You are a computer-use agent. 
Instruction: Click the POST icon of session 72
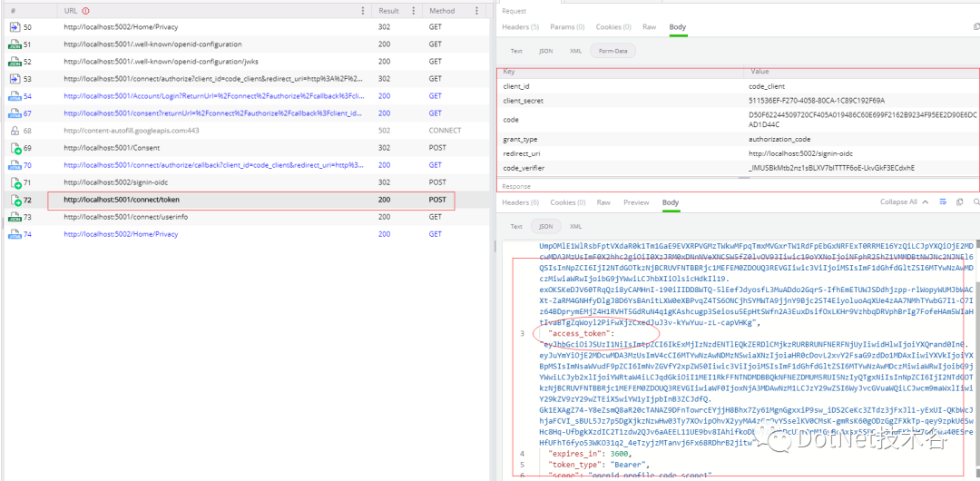(15, 201)
